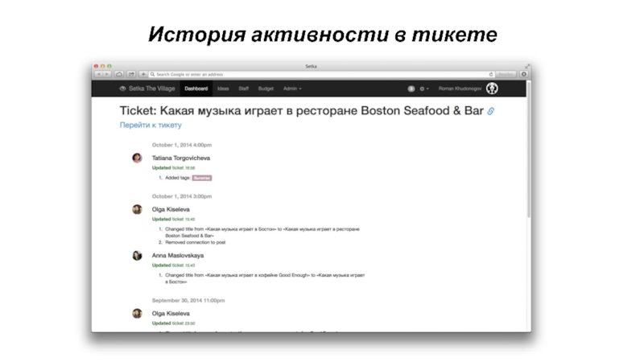Open the eye logo next to Setka
This screenshot has width=644, height=362.
(x=122, y=88)
